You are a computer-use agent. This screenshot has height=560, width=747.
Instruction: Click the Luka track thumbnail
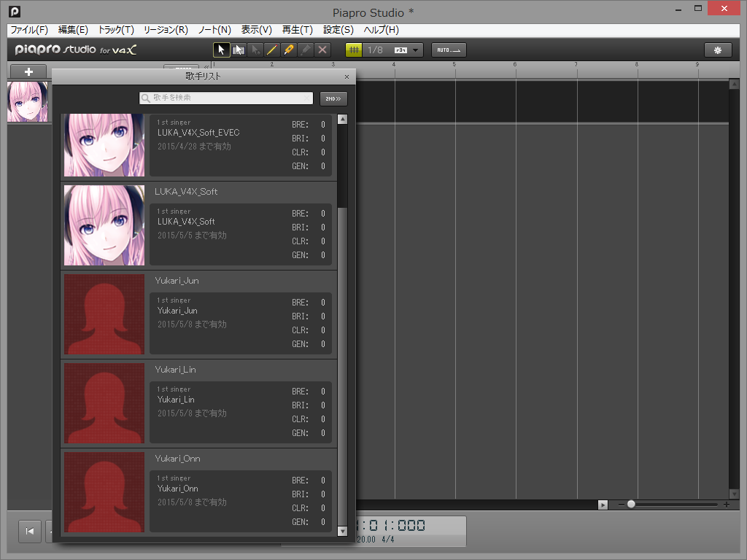coord(28,101)
